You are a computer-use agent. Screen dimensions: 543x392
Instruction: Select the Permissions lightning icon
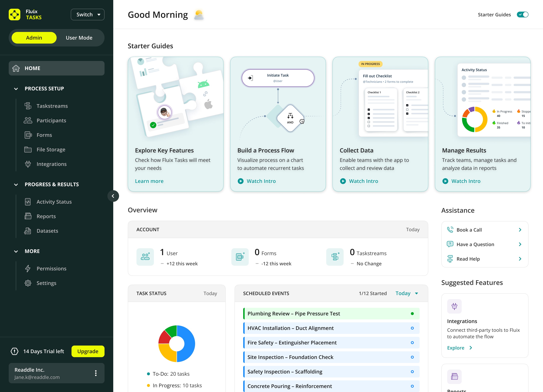(28, 268)
